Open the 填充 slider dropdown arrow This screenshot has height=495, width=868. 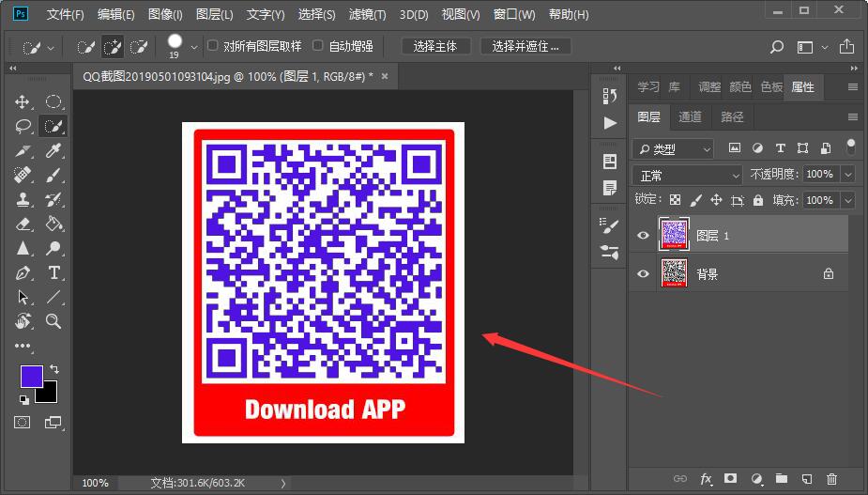(848, 200)
